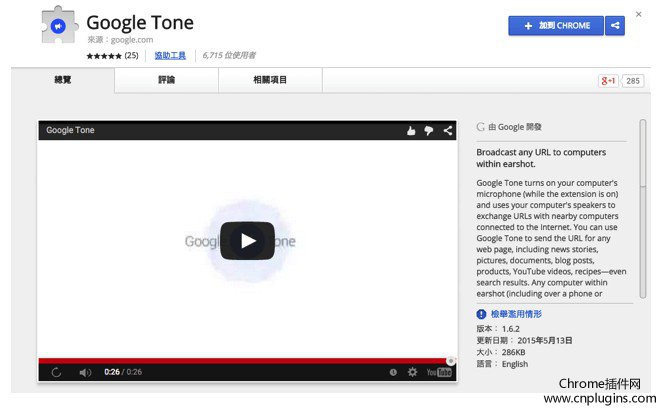This screenshot has width=661, height=411.
Task: Switch to the 總覽 tab
Action: (x=63, y=80)
